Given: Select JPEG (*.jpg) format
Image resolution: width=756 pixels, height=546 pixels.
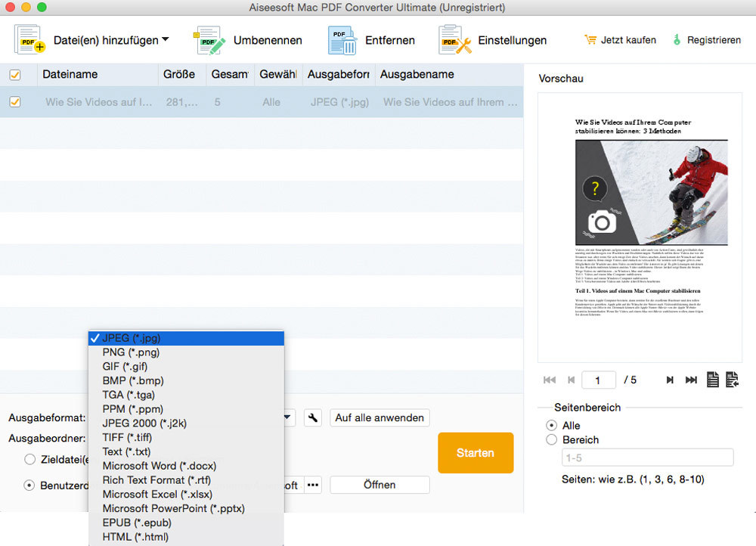Looking at the screenshot, I should click(x=186, y=338).
